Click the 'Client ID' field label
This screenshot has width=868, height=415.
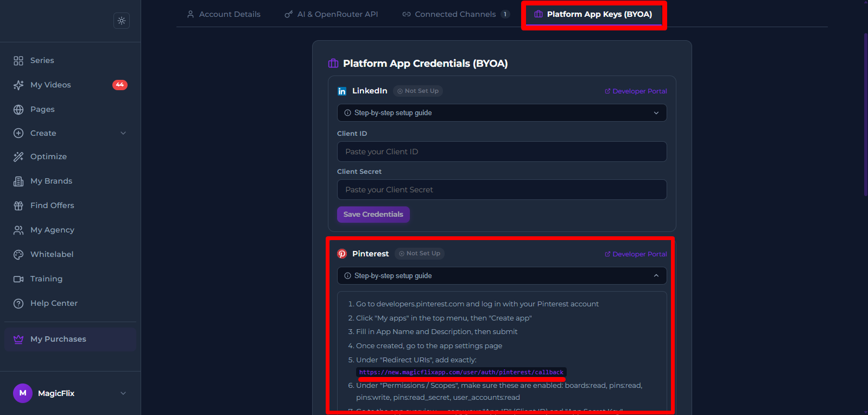pyautogui.click(x=352, y=134)
